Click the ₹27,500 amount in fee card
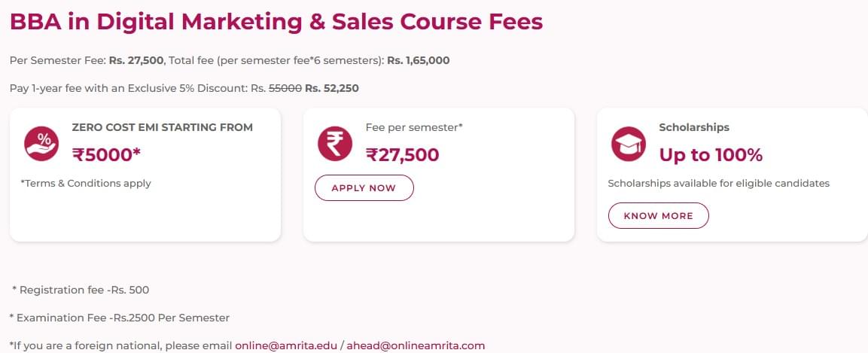This screenshot has height=353, width=868. point(402,155)
